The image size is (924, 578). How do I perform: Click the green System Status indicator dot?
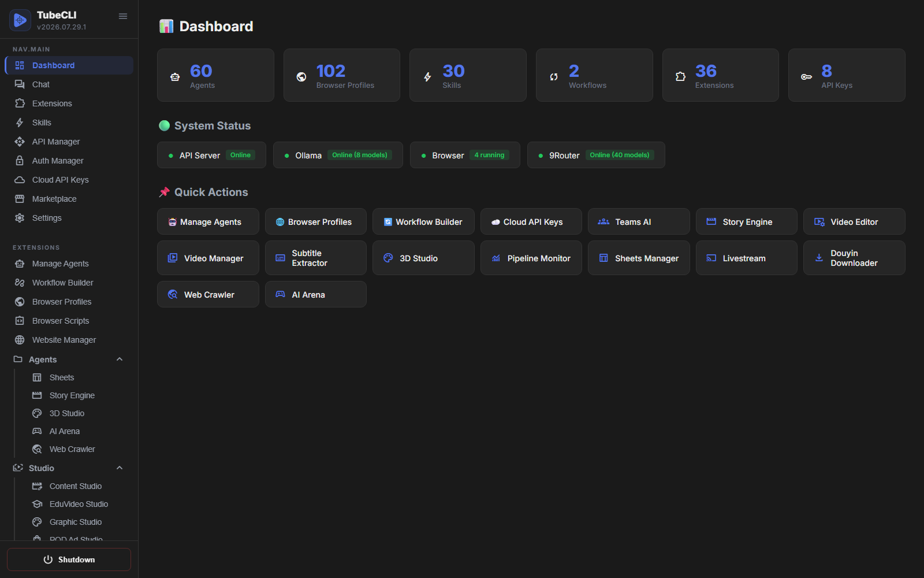tap(165, 125)
